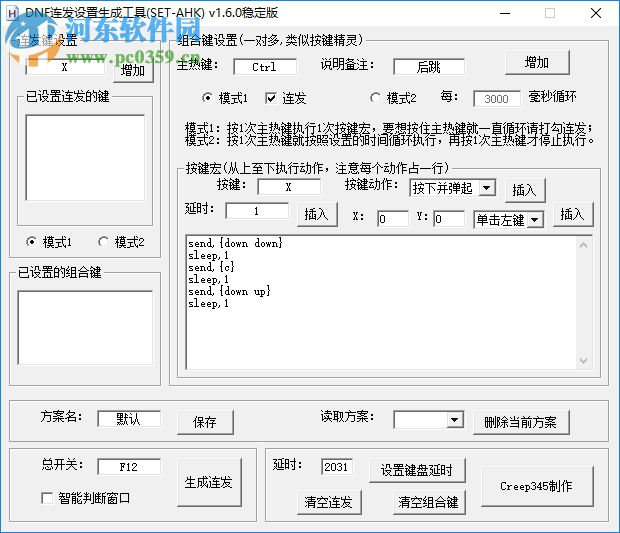Click the macro script scrollbar down arrow
The width and height of the screenshot is (620, 533).
tap(583, 361)
